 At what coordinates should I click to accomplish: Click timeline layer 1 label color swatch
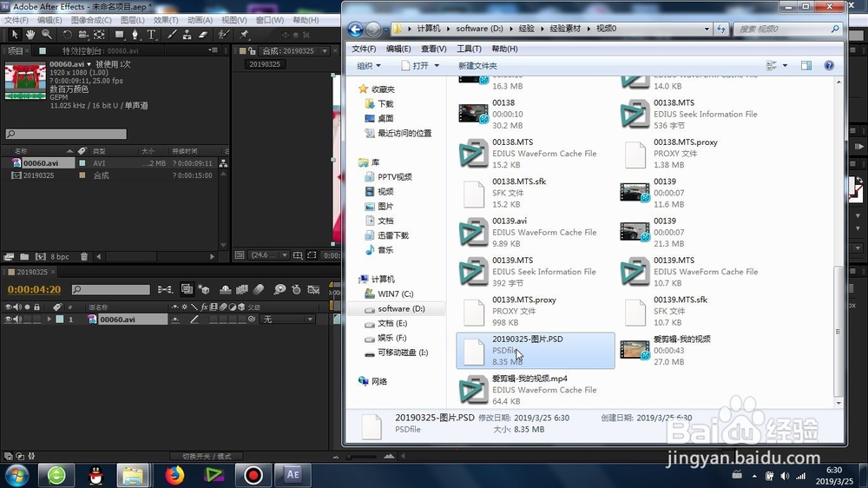59,319
